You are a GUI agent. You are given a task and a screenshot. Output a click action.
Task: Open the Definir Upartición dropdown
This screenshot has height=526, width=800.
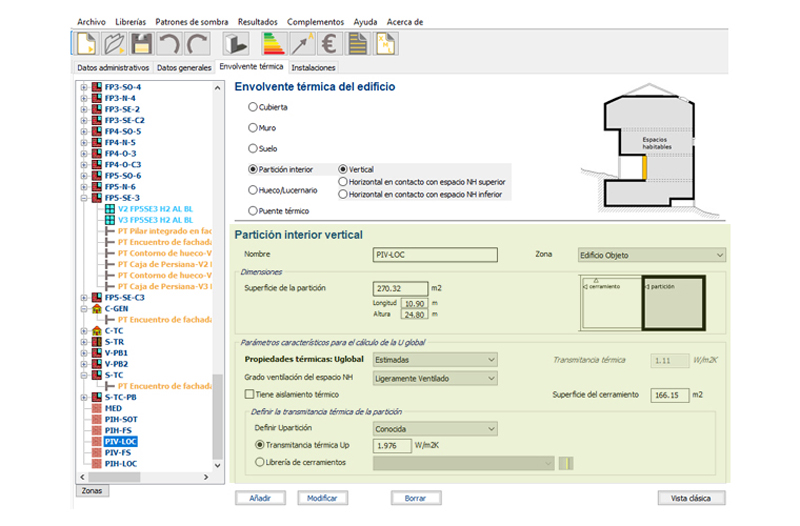coord(435,429)
